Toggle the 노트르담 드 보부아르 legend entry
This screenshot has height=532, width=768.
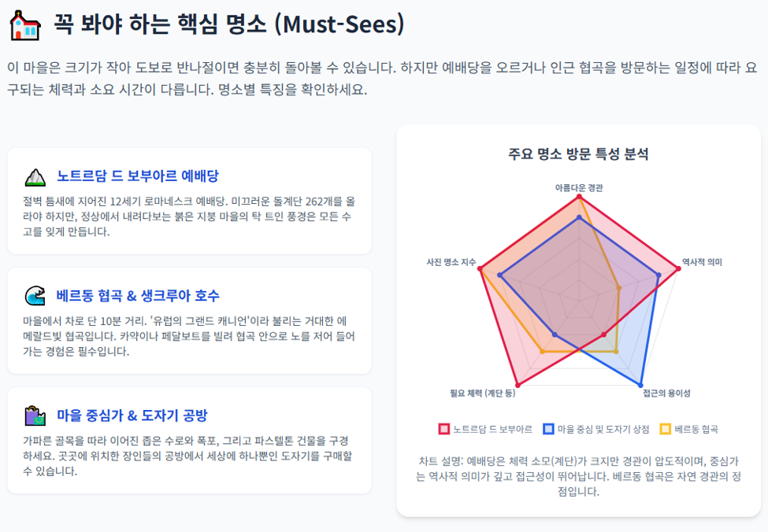pyautogui.click(x=485, y=429)
